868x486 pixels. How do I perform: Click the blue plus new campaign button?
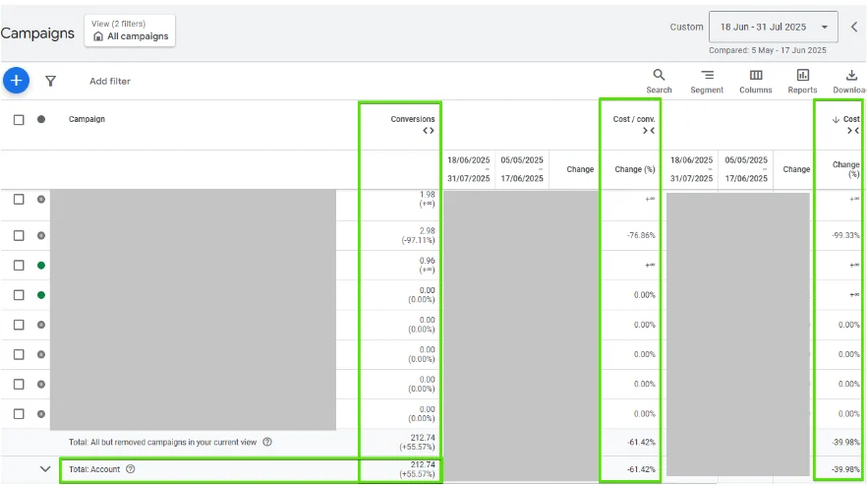coord(16,81)
